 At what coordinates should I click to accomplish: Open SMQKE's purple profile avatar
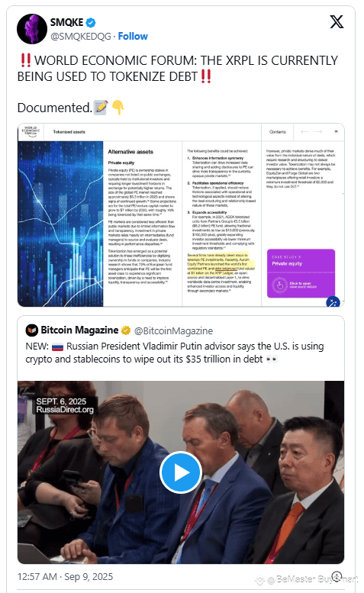tap(32, 29)
